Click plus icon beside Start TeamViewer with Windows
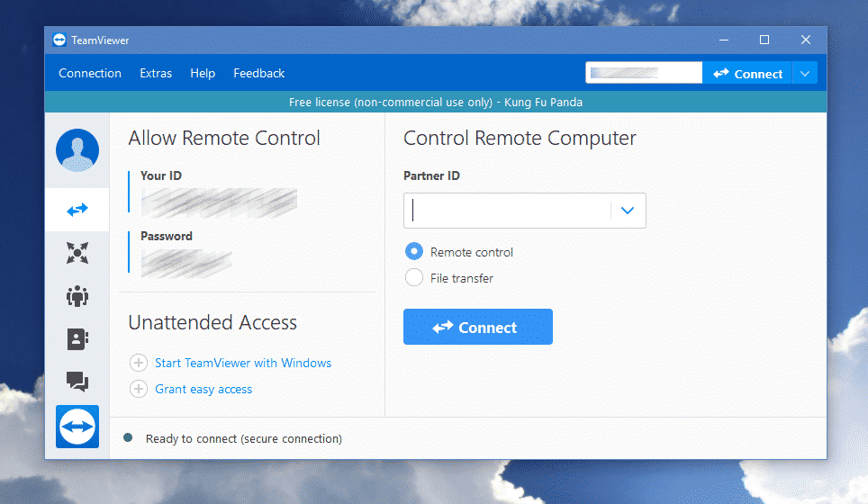This screenshot has height=504, width=868. coord(139,363)
